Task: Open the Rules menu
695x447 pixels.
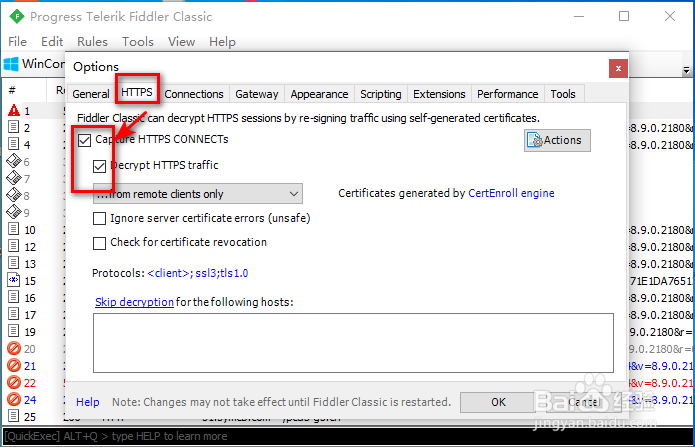Action: 92,42
